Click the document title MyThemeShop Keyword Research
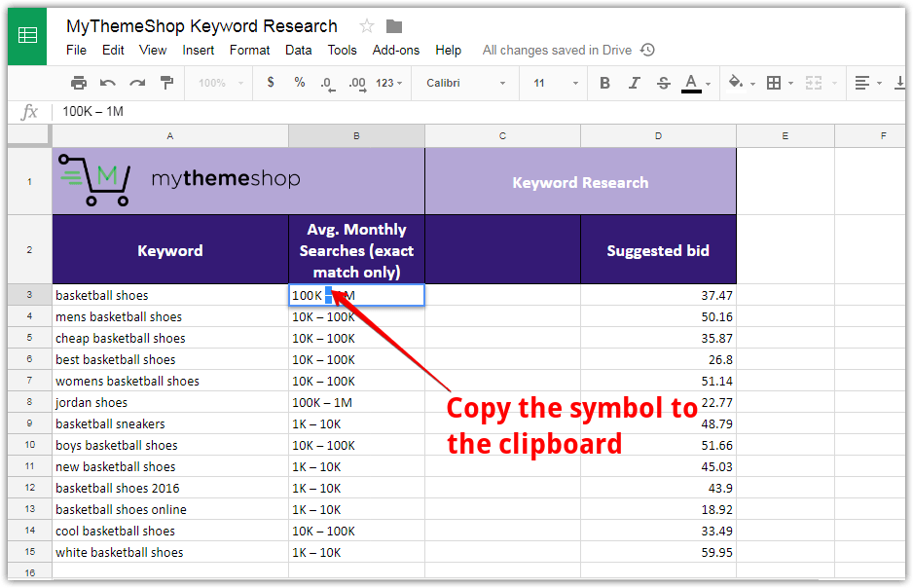The image size is (913, 588). [x=201, y=26]
